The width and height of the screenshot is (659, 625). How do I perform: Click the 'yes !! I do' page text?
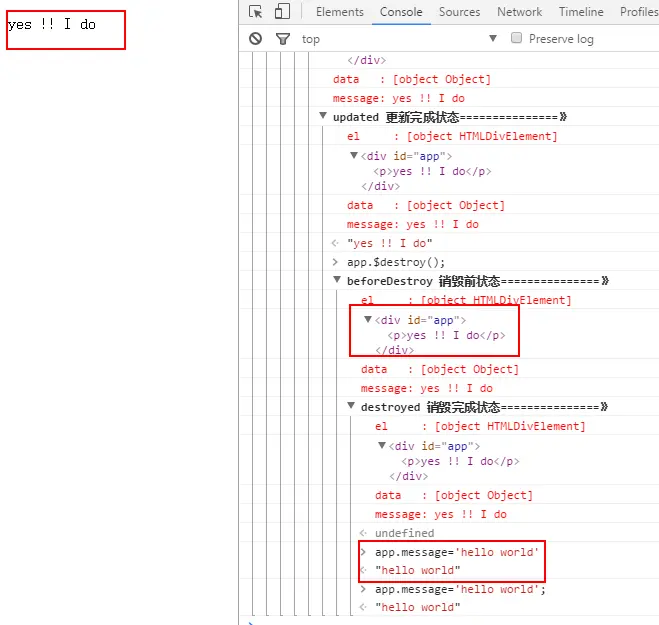52,24
